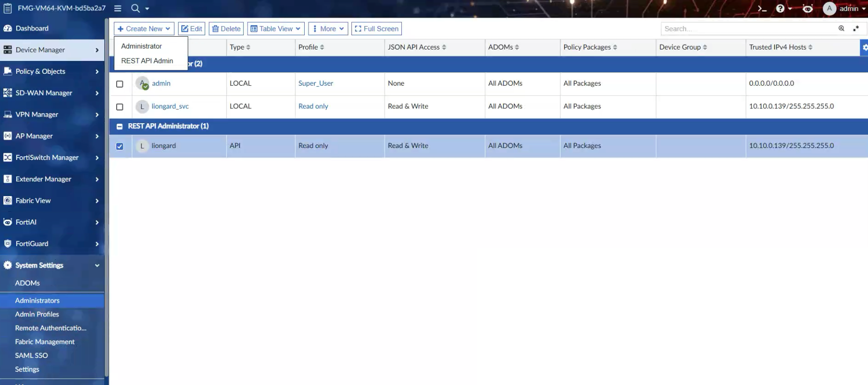Open the help question mark icon
The image size is (868, 385).
click(x=780, y=9)
